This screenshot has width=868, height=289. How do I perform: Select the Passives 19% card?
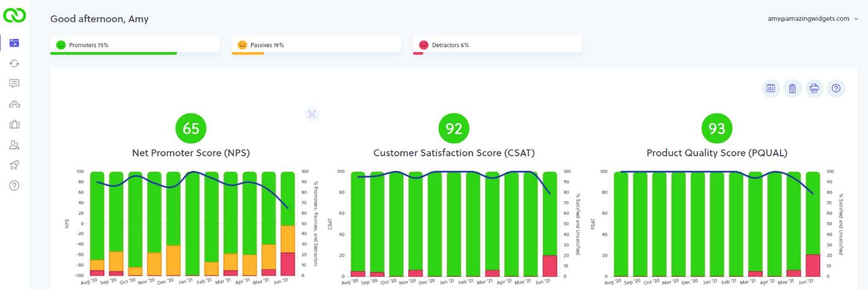[x=317, y=45]
